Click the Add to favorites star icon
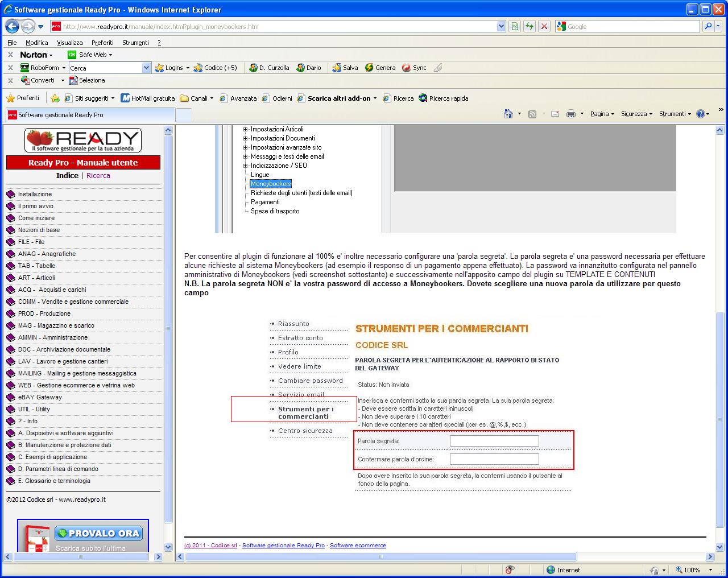Viewport: 728px width, 578px height. pyautogui.click(x=55, y=98)
